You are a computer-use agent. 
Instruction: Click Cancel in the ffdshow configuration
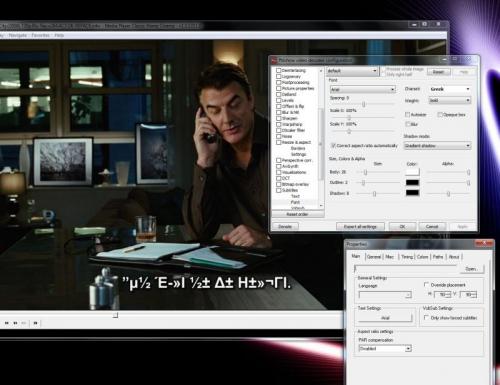[432, 227]
